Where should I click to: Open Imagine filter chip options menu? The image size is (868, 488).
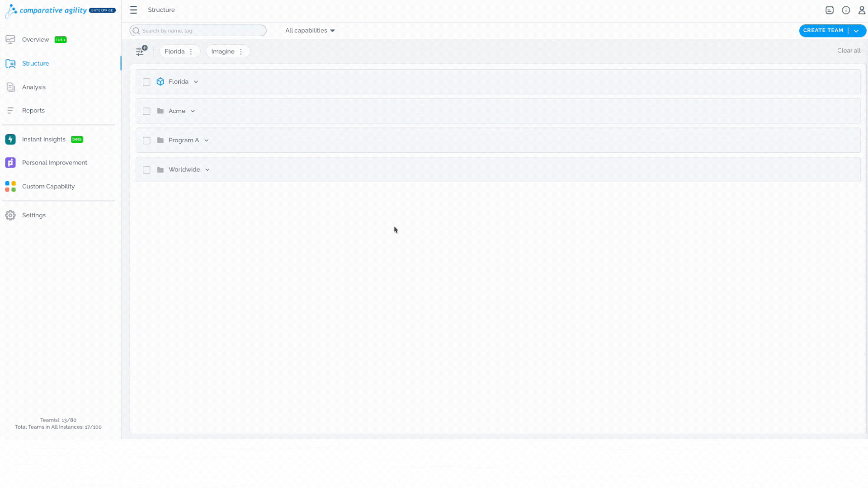241,52
